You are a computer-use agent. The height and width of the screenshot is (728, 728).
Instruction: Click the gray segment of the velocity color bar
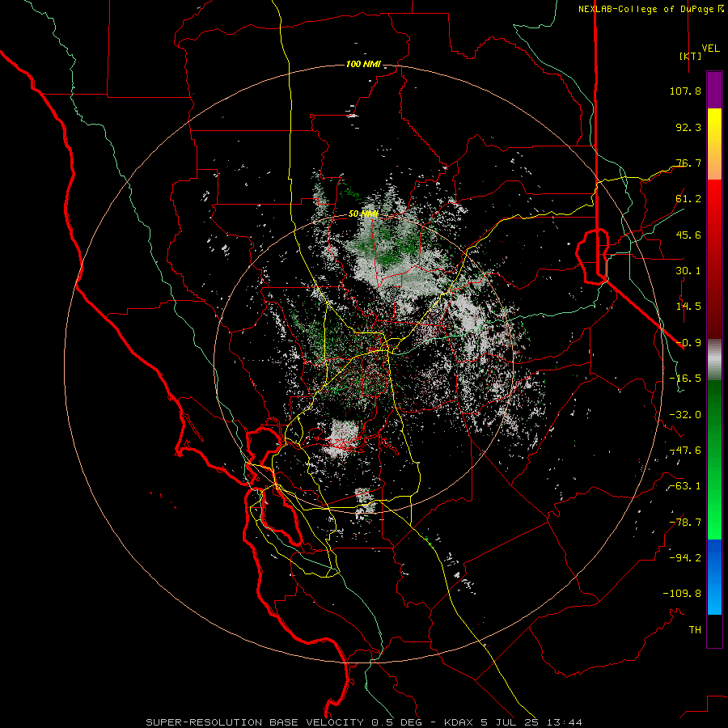pos(714,360)
